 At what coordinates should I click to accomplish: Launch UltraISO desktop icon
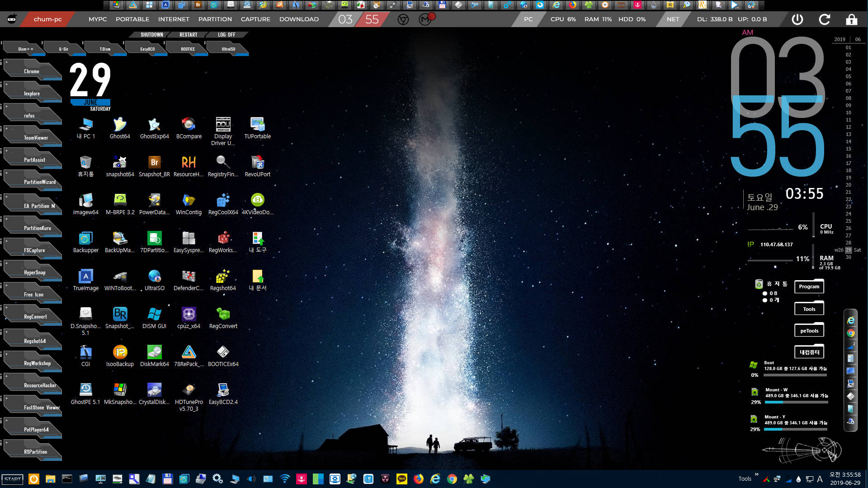point(154,280)
